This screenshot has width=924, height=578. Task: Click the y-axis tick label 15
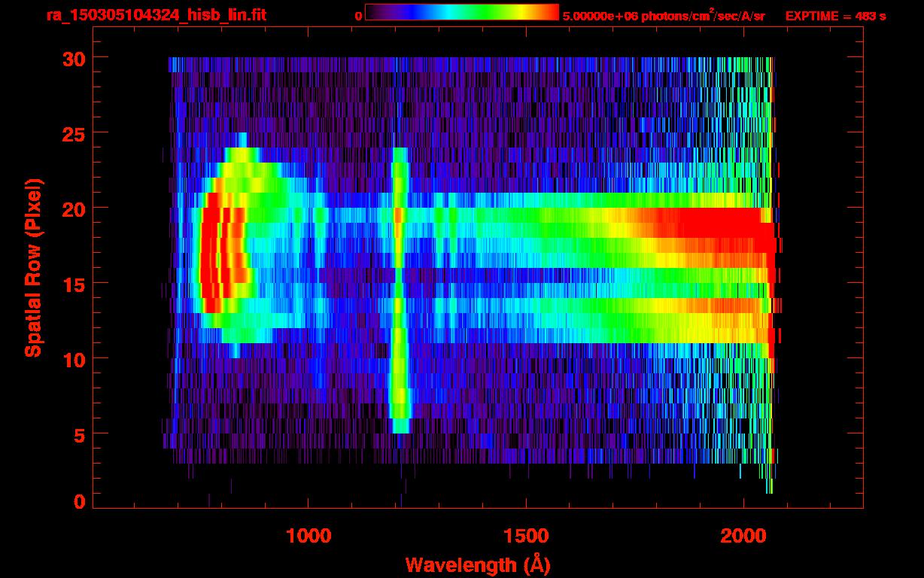coord(74,284)
